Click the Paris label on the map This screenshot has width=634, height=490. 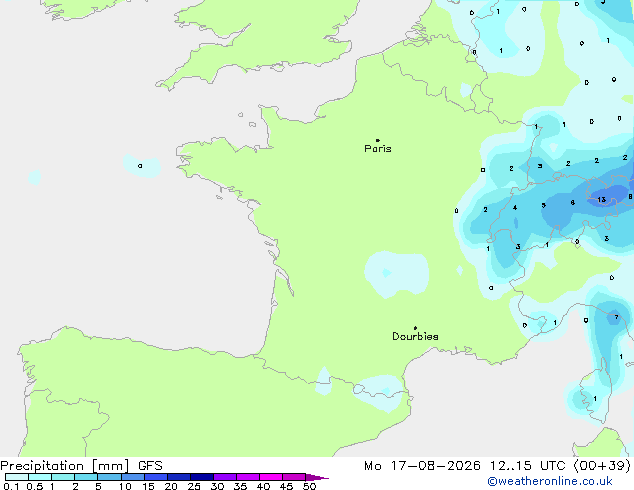pos(378,149)
